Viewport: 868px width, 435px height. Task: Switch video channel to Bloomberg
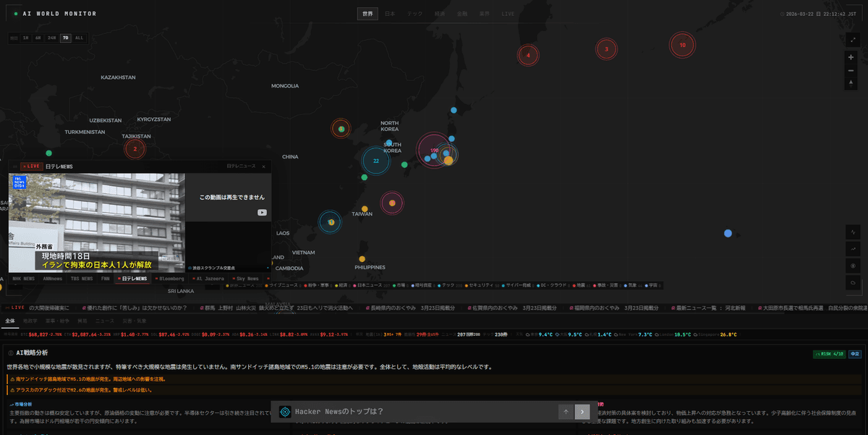coord(169,279)
